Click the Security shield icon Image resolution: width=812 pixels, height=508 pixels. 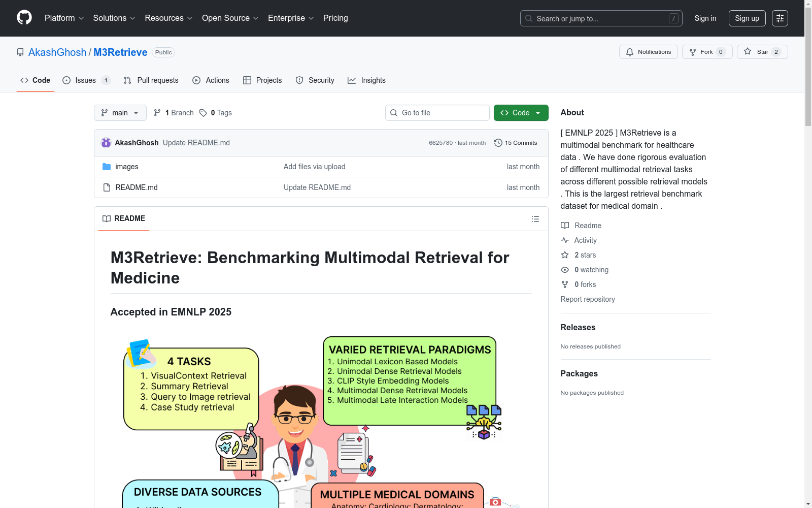click(x=299, y=80)
